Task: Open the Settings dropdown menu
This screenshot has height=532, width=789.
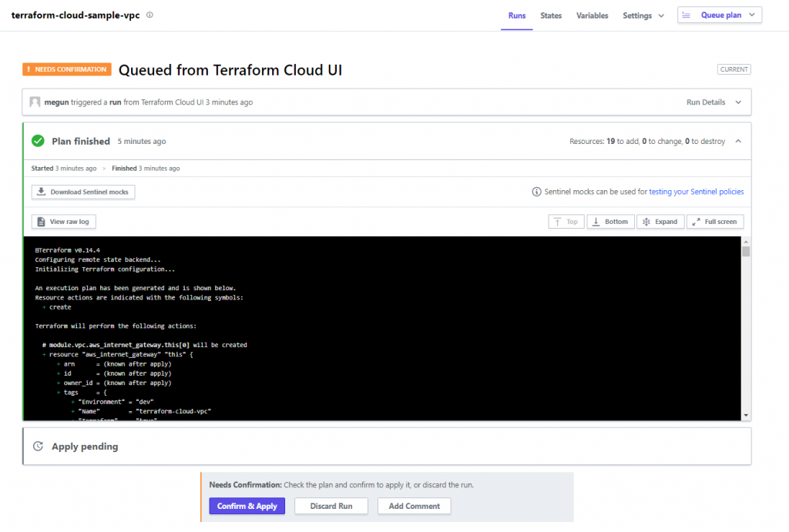Action: 643,15
